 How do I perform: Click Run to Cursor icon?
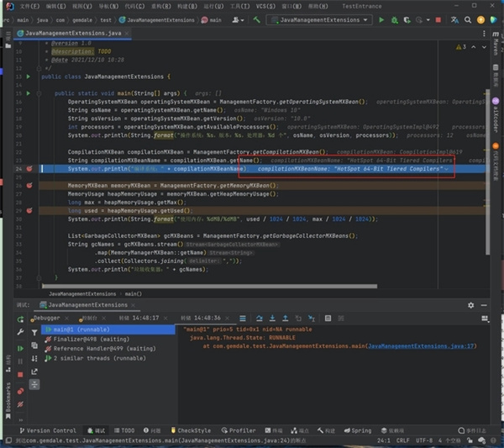coord(312,318)
